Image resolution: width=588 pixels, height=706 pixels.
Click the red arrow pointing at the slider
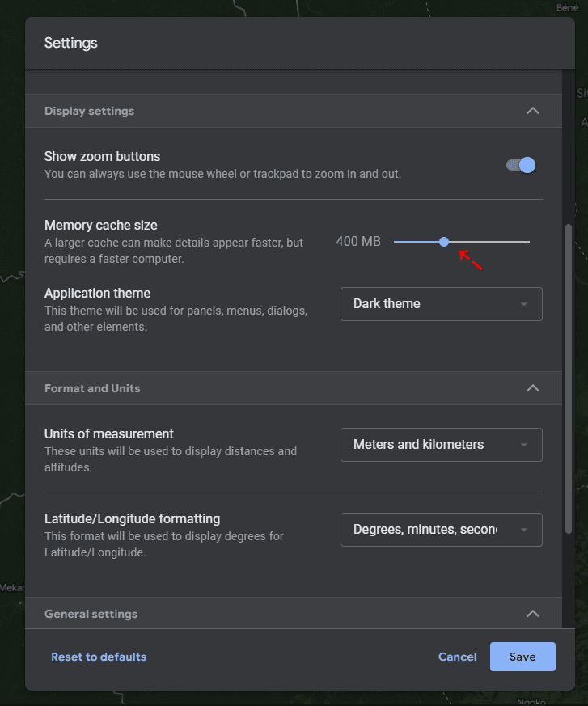tap(473, 259)
